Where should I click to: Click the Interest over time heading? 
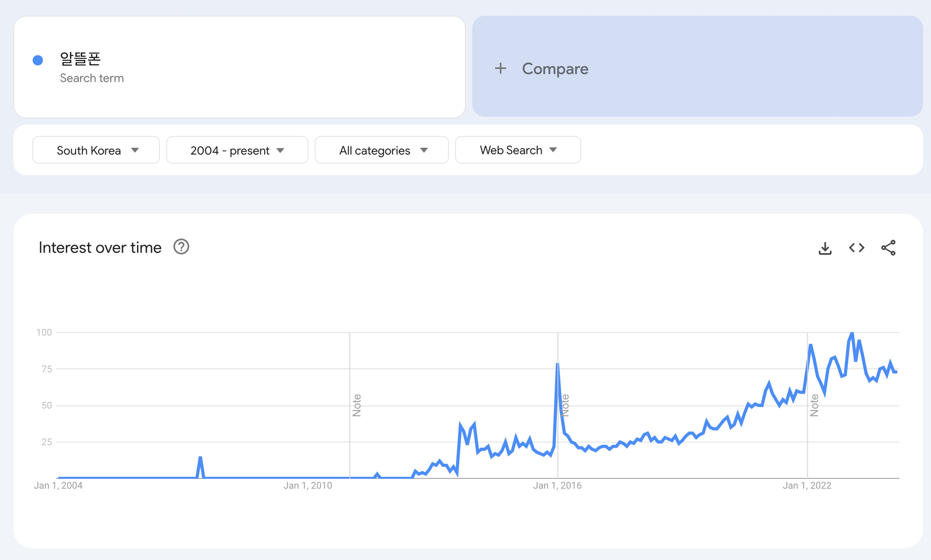pos(100,247)
